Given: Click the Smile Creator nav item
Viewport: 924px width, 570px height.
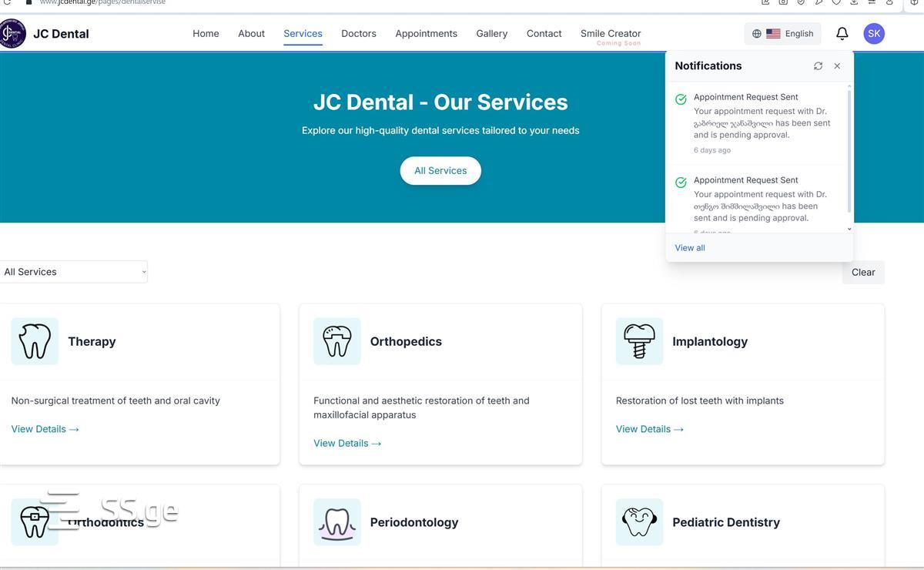Looking at the screenshot, I should pos(611,34).
